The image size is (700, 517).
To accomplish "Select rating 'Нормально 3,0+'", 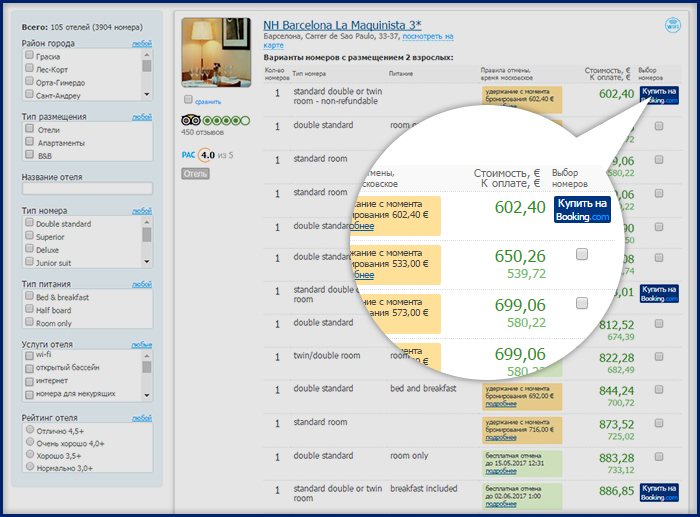I will click(30, 467).
